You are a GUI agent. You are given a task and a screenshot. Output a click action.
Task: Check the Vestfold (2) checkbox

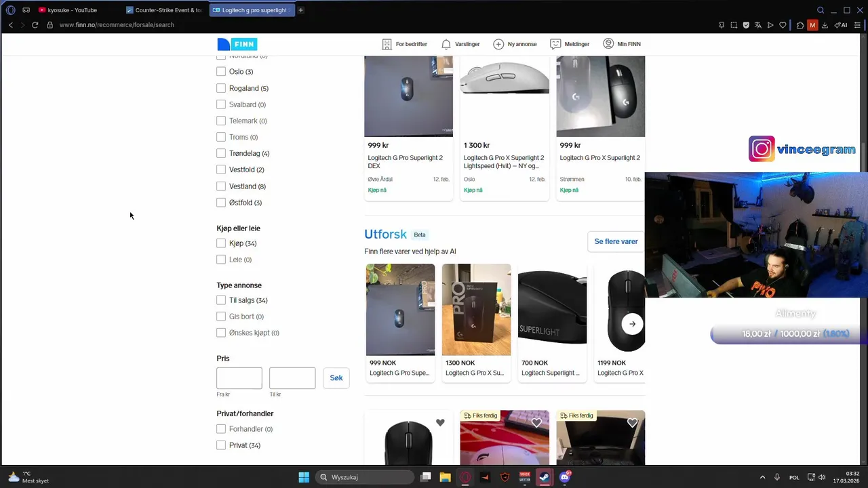click(221, 169)
